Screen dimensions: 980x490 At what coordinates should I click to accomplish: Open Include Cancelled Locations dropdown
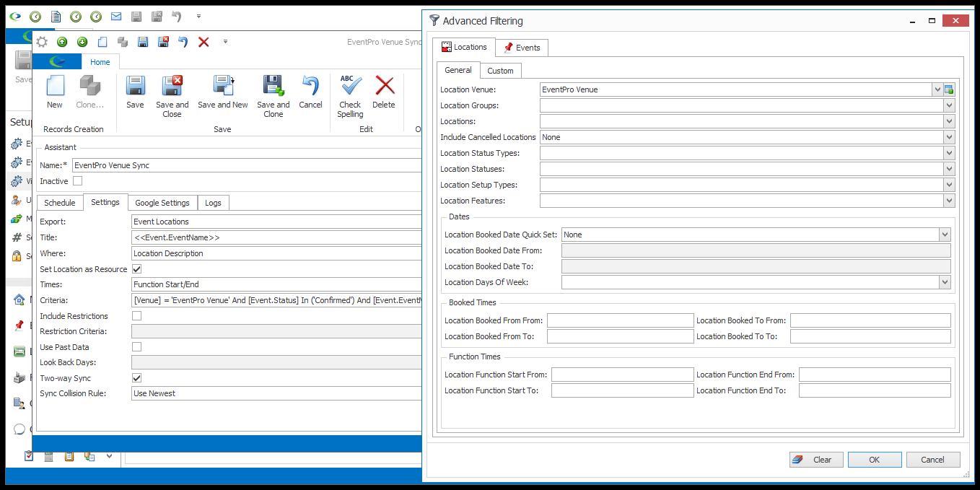tap(949, 137)
